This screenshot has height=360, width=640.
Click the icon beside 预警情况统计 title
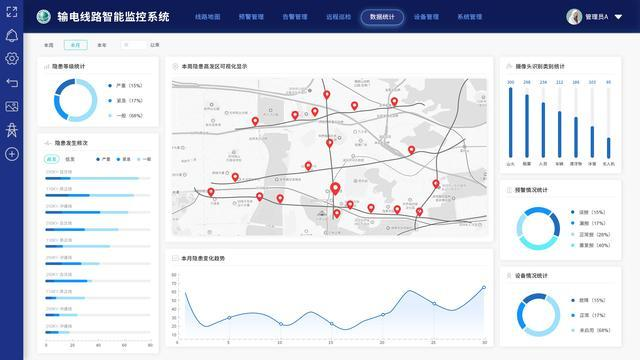pyautogui.click(x=509, y=190)
